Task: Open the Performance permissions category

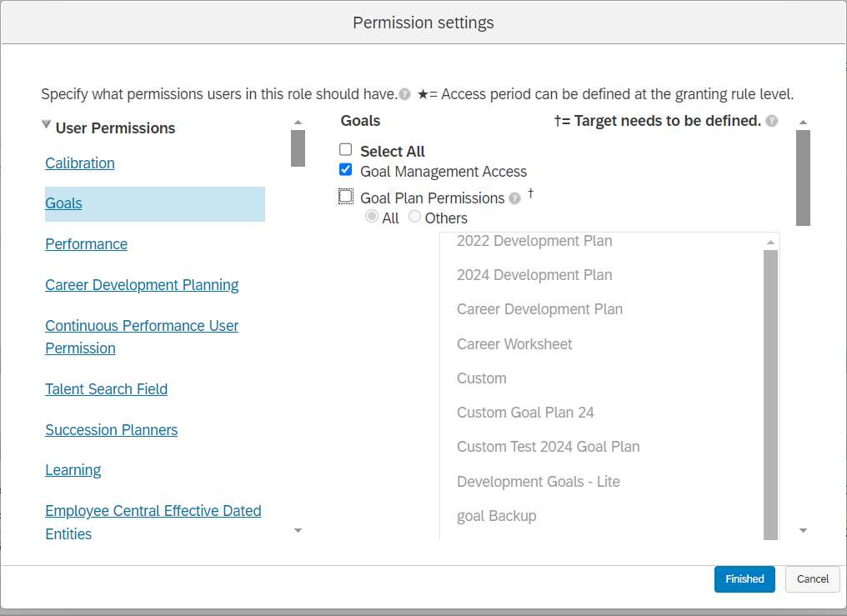Action: click(87, 244)
